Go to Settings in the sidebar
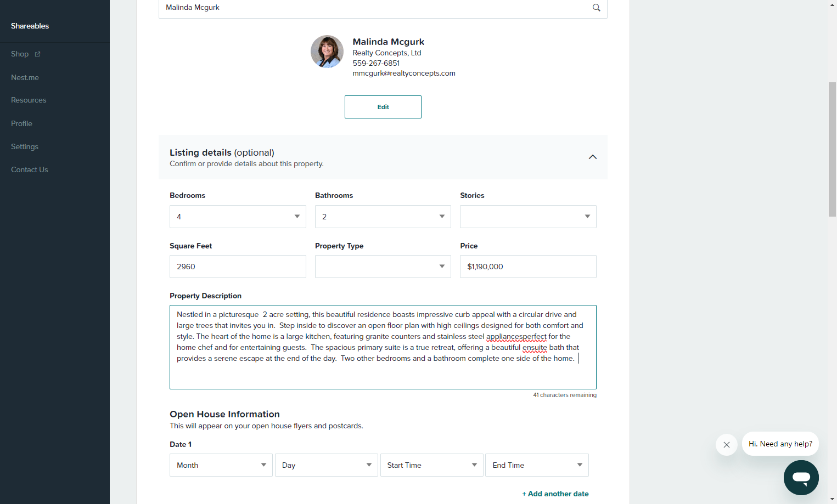 (x=25, y=146)
